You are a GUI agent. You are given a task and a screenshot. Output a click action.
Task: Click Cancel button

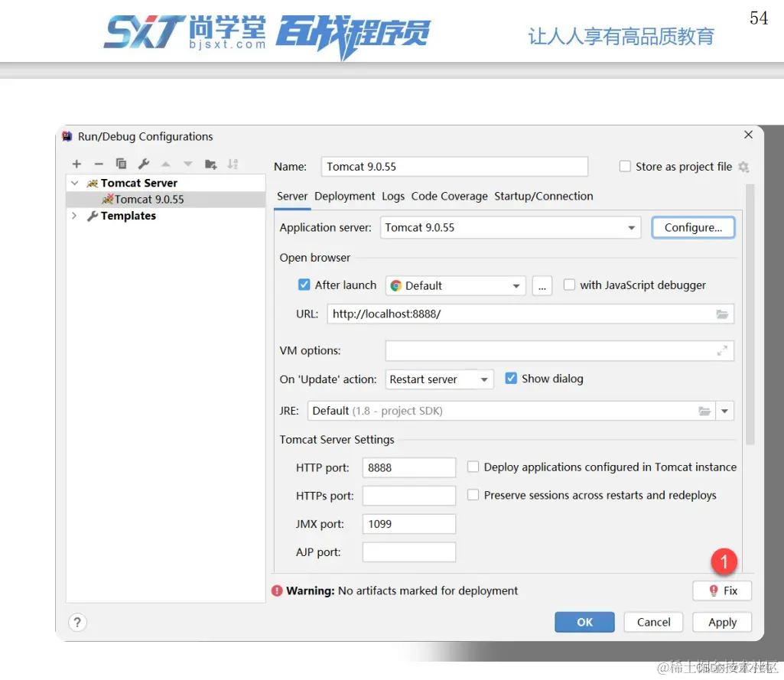(x=653, y=622)
